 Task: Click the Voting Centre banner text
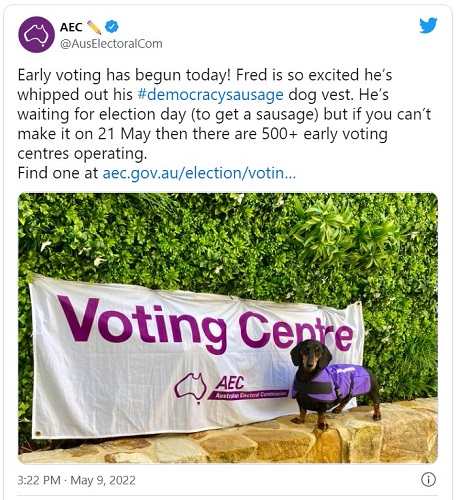[205, 325]
